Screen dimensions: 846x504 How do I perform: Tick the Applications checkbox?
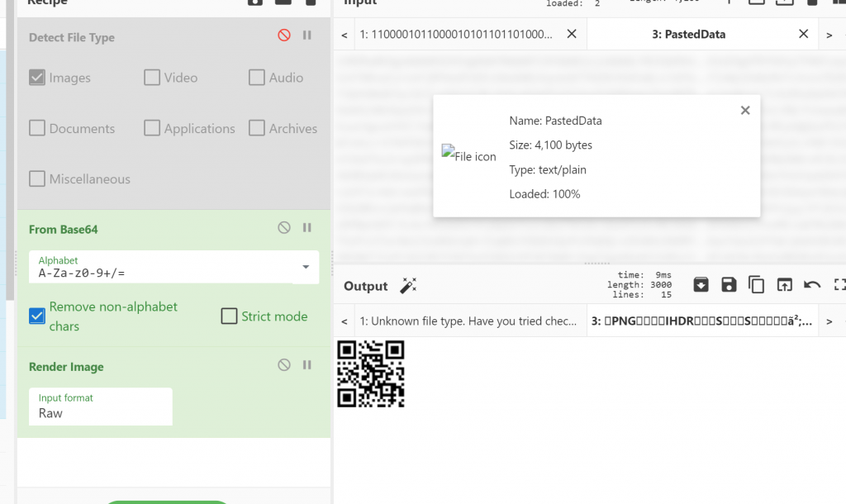pyautogui.click(x=152, y=128)
